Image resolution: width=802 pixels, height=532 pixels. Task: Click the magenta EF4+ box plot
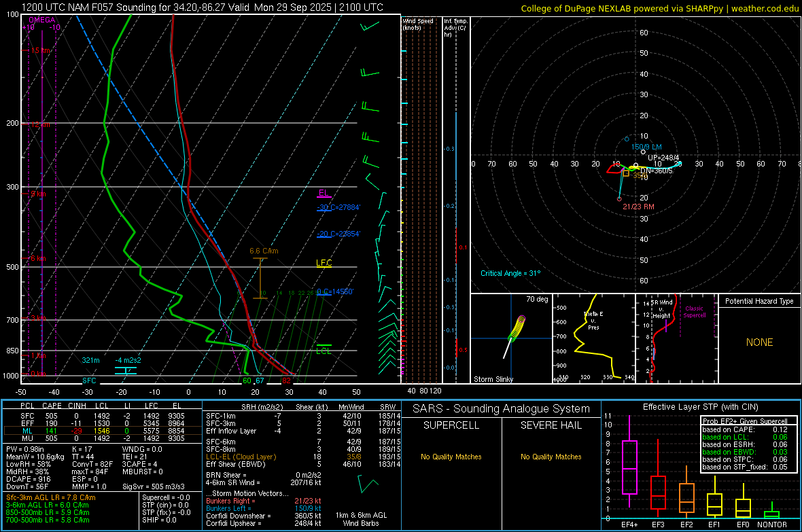(629, 462)
